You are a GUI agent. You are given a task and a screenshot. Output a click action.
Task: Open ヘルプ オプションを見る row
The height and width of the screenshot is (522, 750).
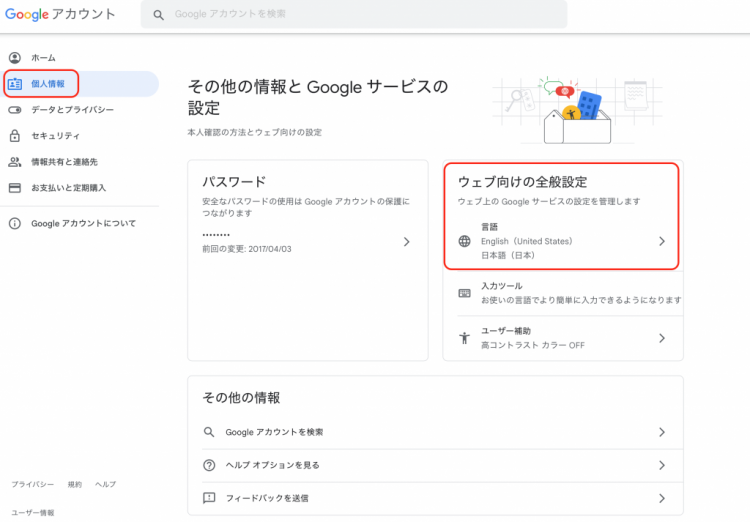[442, 465]
